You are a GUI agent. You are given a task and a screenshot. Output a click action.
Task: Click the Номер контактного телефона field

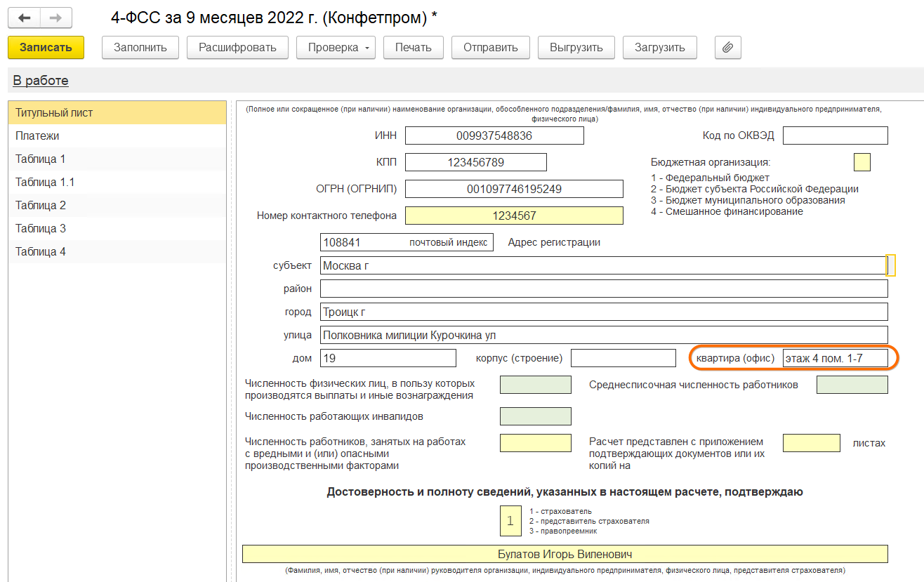514,216
